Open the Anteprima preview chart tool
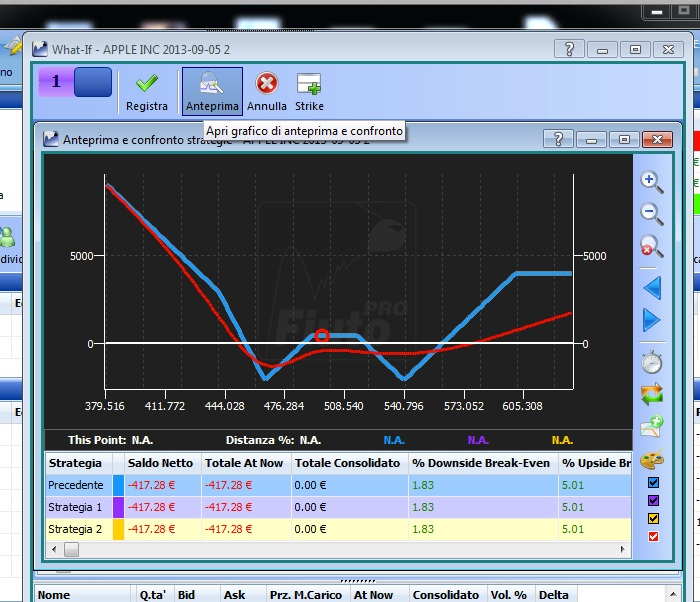The width and height of the screenshot is (700, 602). (212, 91)
